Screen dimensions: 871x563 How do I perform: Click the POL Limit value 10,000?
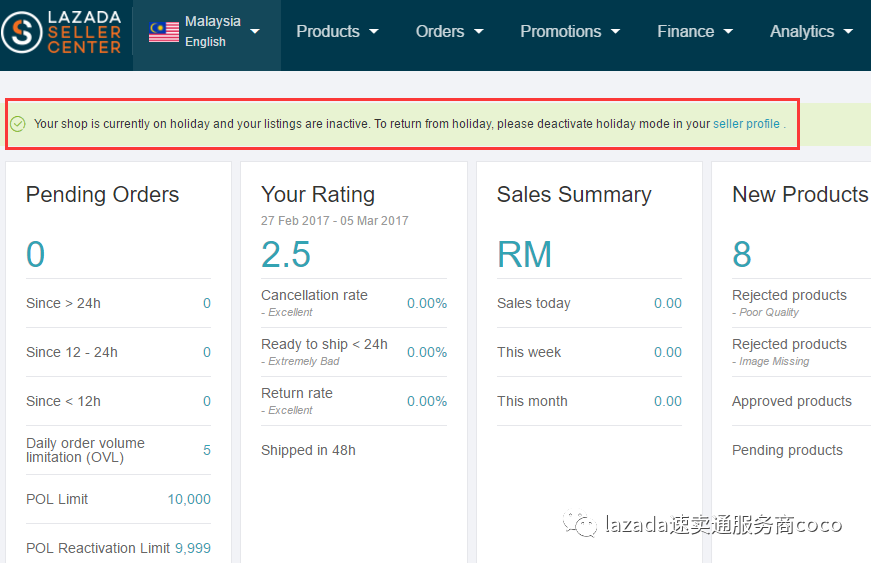click(189, 499)
